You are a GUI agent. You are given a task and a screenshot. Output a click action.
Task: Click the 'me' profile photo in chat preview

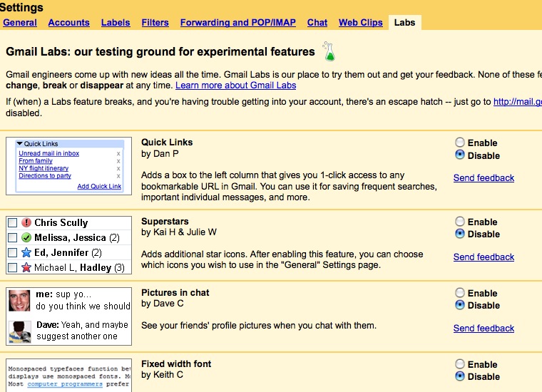click(x=19, y=301)
